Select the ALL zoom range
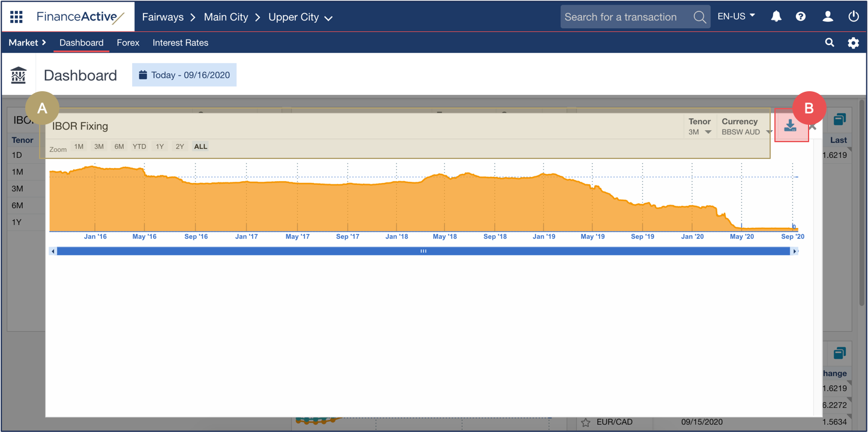Viewport: 868px width, 432px height. tap(200, 146)
